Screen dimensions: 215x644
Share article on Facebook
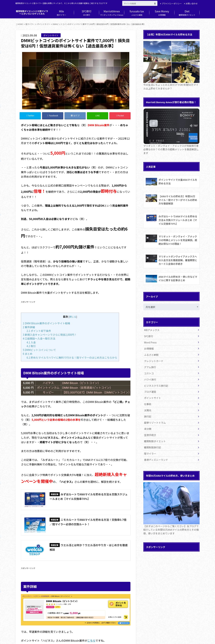(52, 116)
